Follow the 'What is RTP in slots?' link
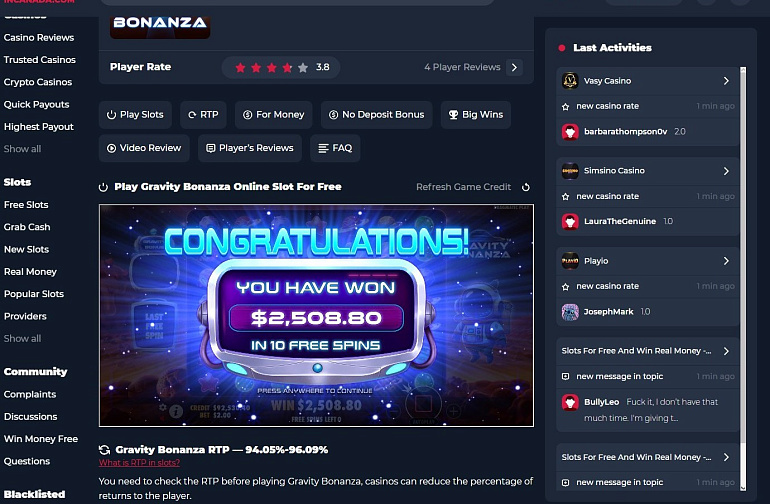Screen dimensions: 770x504 (x=139, y=463)
